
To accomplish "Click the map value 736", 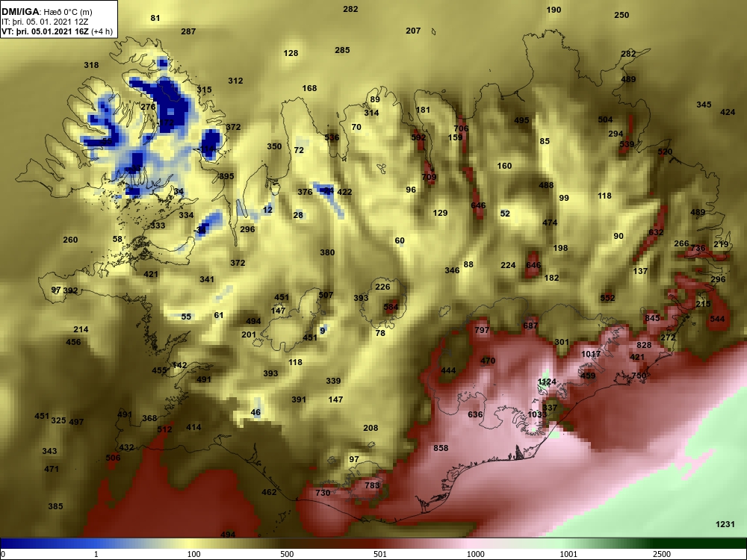I will click(698, 248).
